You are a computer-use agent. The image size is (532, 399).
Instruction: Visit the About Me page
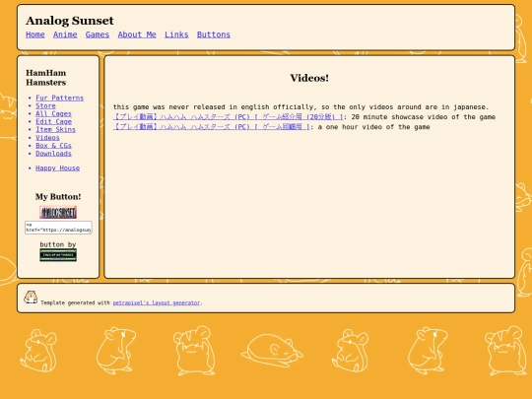pyautogui.click(x=137, y=34)
